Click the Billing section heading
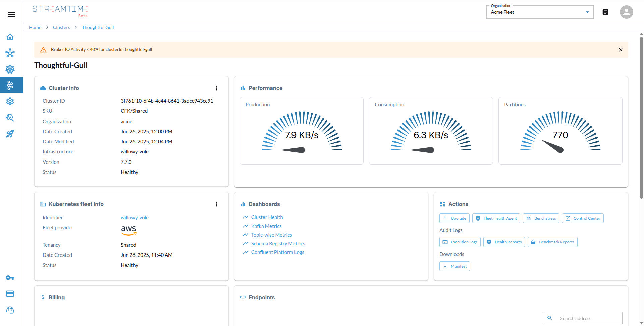 point(57,297)
